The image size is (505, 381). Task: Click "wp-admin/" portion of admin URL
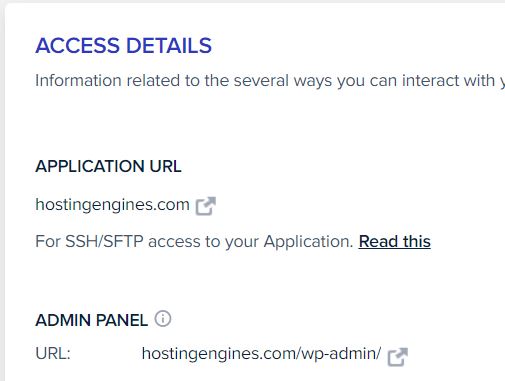[341, 353]
